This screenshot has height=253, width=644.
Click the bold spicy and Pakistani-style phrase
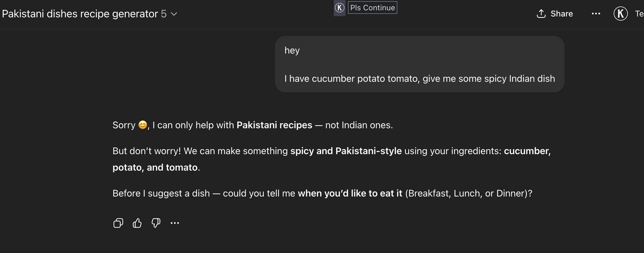tap(346, 151)
